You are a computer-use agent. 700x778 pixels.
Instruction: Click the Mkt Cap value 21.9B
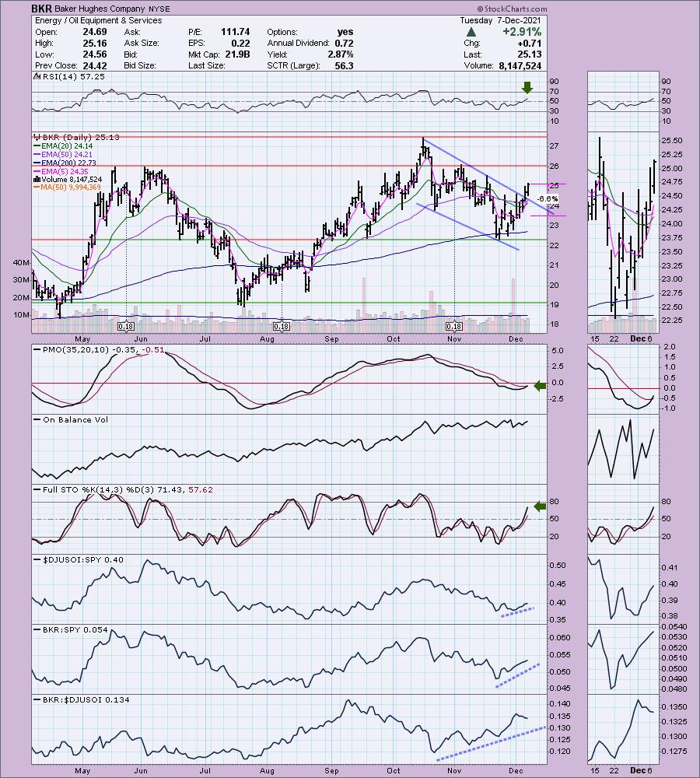(x=237, y=54)
